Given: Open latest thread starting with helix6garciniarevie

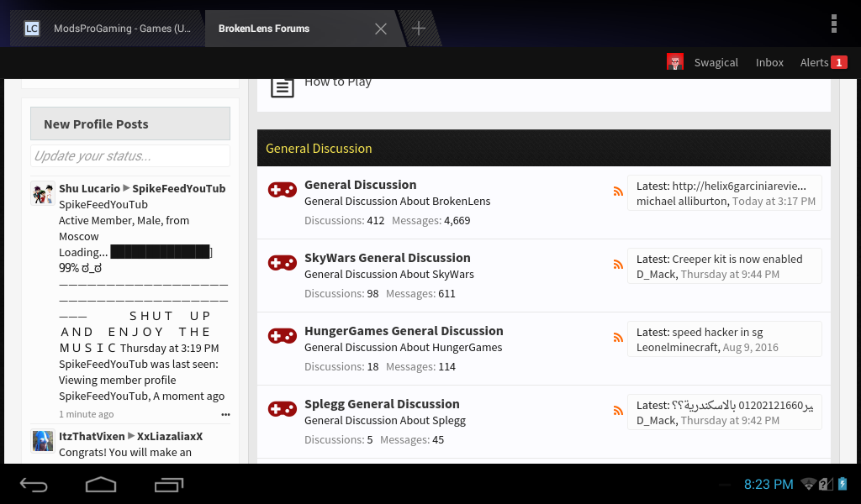Looking at the screenshot, I should pos(739,186).
